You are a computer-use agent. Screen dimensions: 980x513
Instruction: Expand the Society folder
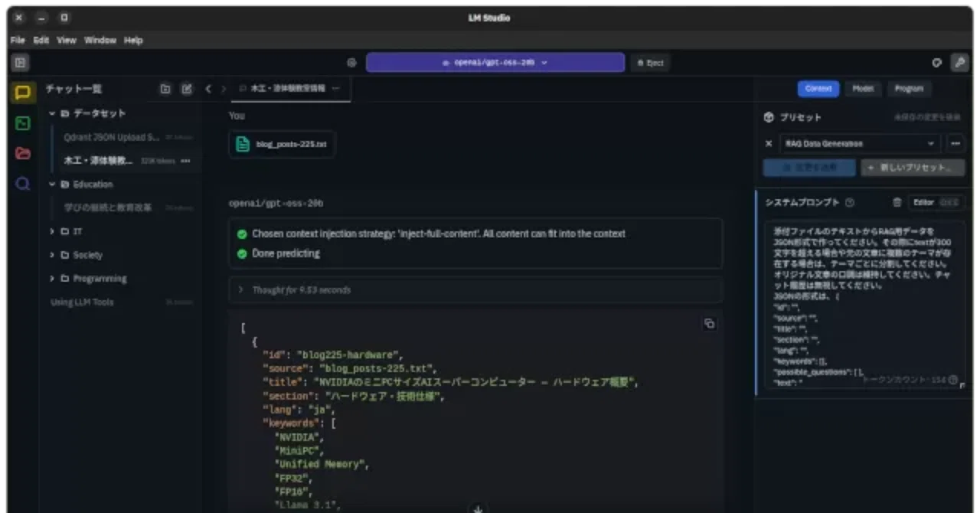coord(52,255)
